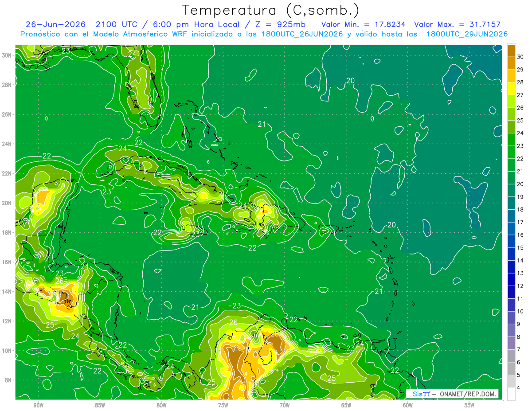Screen dimensions: 532x411
Task: Click the 28N latitude axis label
Action: [x=7, y=85]
